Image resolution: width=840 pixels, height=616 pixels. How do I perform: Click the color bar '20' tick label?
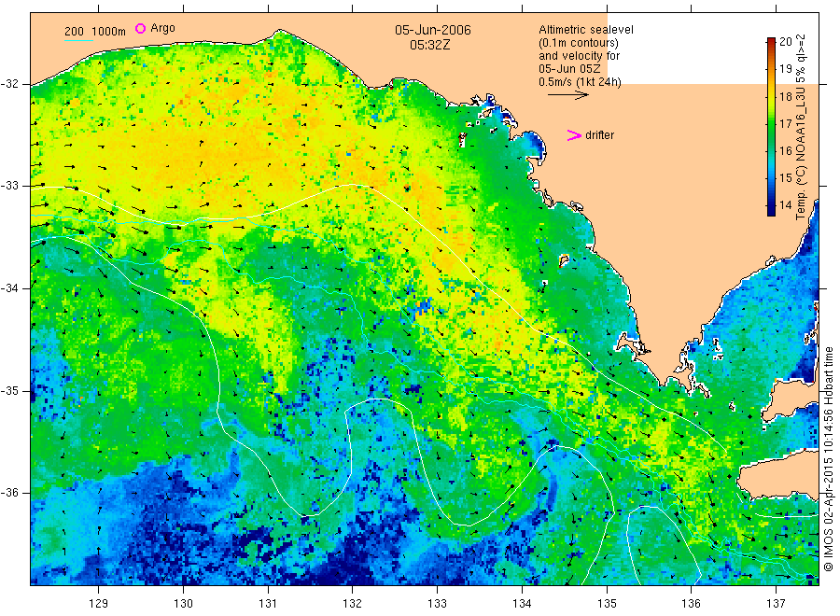(785, 42)
